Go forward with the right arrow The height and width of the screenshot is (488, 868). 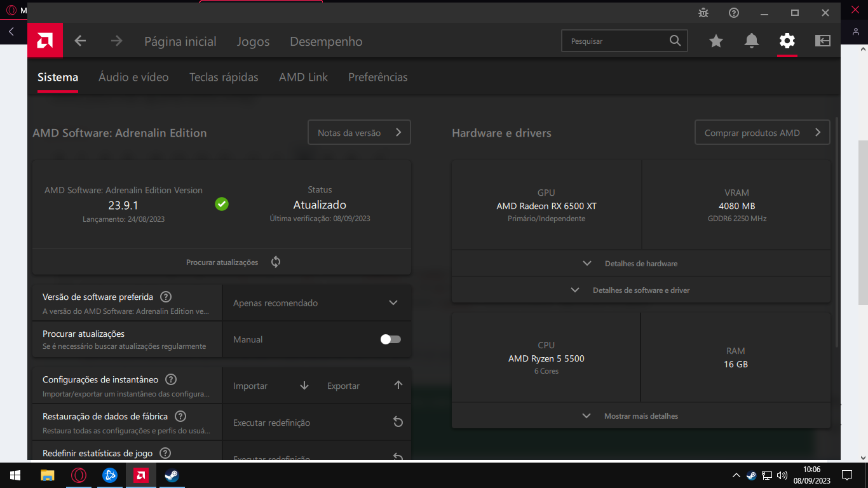(116, 41)
